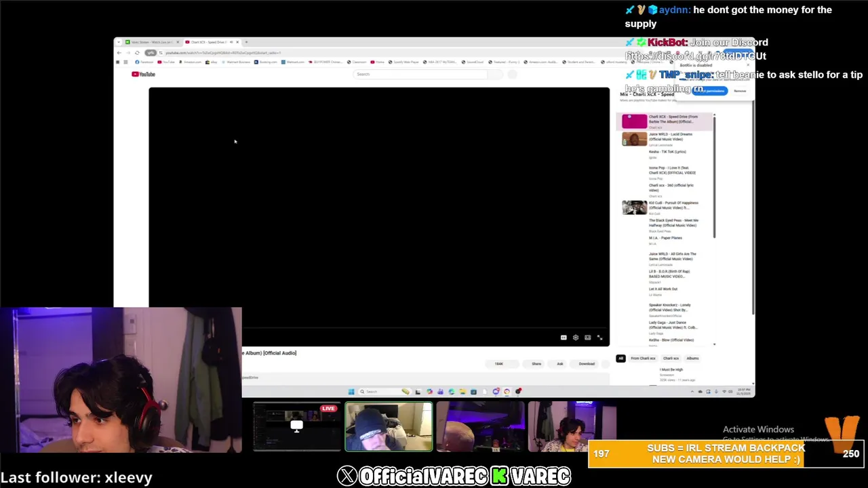The width and height of the screenshot is (868, 488).
Task: Click the browser page vertical scrollbar
Action: pyautogui.click(x=753, y=207)
